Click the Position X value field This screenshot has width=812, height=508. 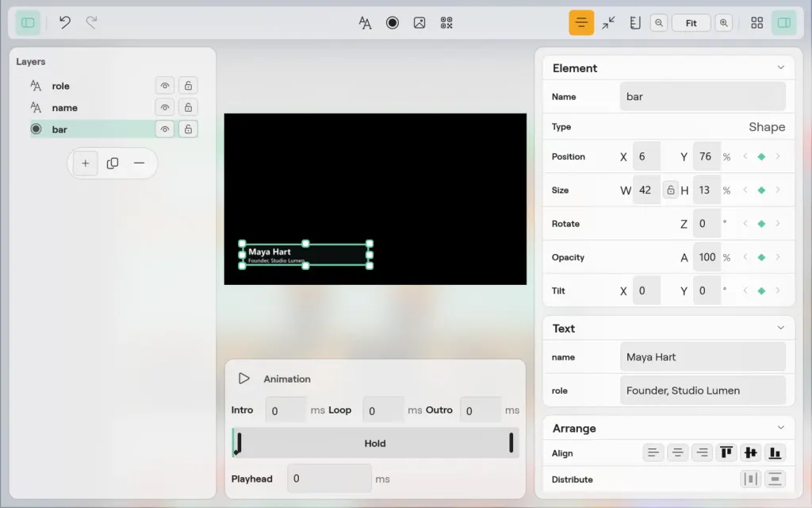[646, 156]
